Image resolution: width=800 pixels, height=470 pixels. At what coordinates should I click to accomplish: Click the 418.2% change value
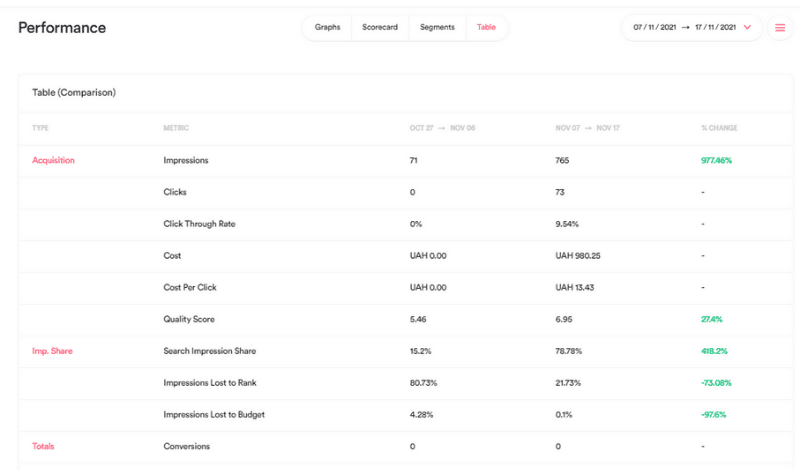[714, 351]
